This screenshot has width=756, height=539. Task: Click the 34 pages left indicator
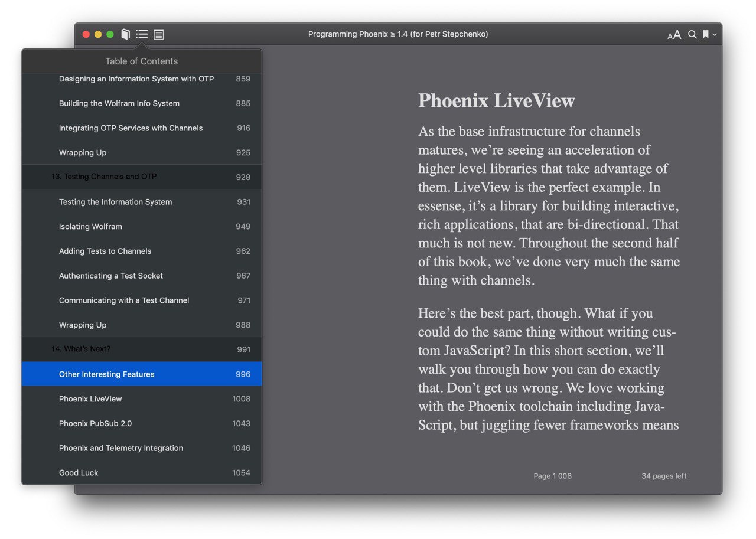(x=664, y=476)
